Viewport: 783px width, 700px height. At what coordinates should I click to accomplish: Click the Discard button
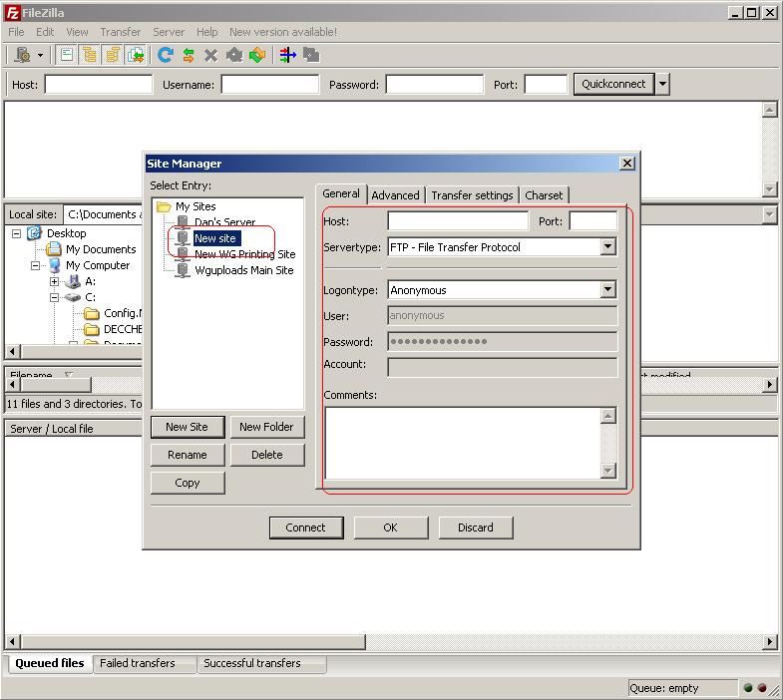(x=476, y=527)
